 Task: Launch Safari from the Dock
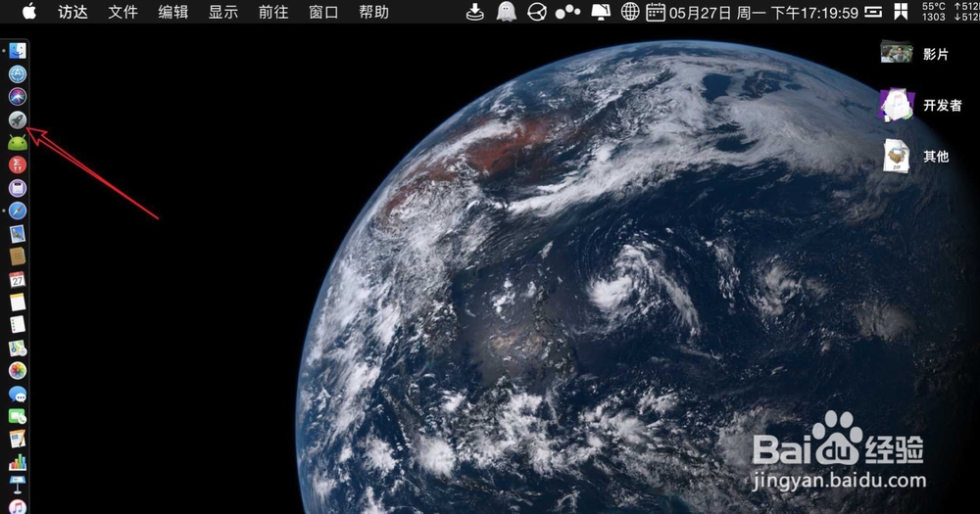click(x=18, y=211)
